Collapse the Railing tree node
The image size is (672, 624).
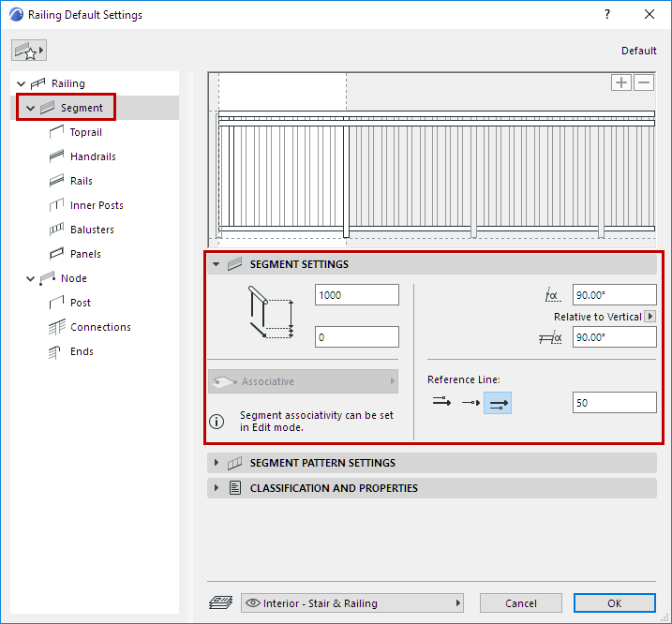[21, 83]
